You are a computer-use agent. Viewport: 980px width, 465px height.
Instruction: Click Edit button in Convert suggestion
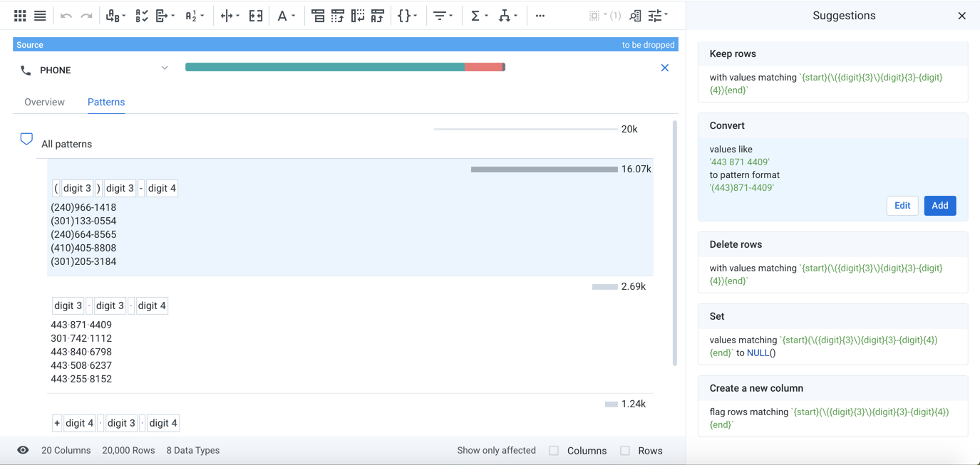[x=902, y=206]
